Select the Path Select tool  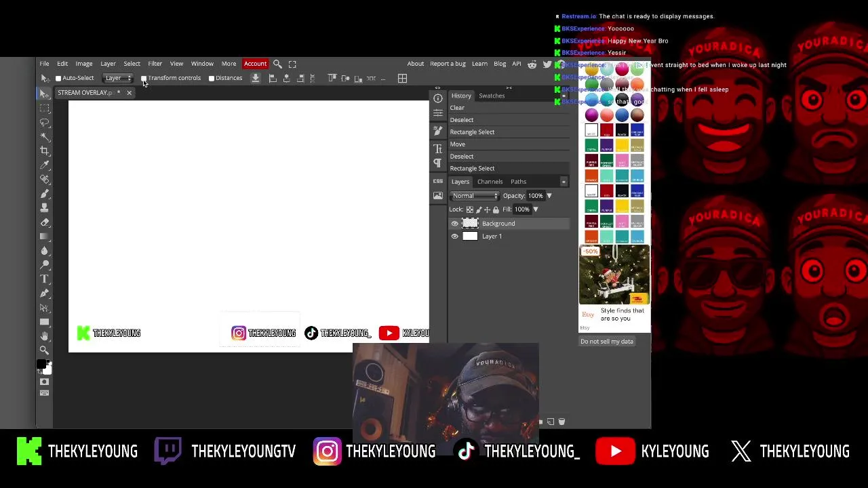[45, 307]
